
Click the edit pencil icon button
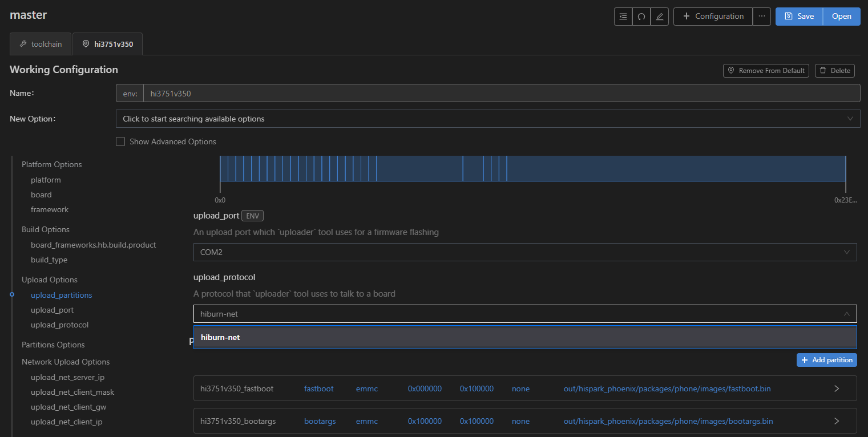659,17
